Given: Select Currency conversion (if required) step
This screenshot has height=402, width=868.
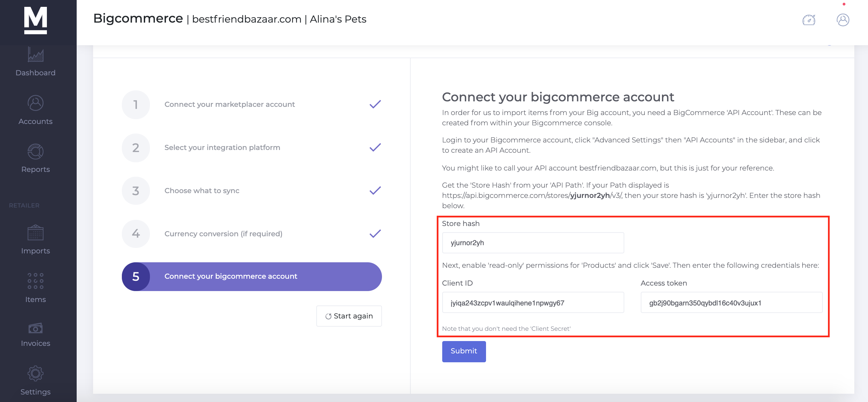Looking at the screenshot, I should tap(224, 234).
